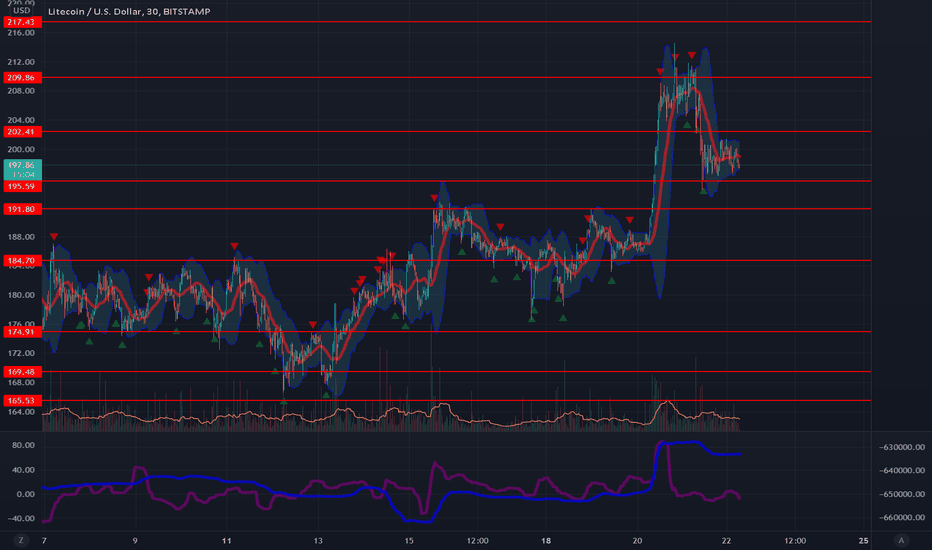Click date label 20 on time axis
Image resolution: width=932 pixels, height=550 pixels.
point(637,540)
